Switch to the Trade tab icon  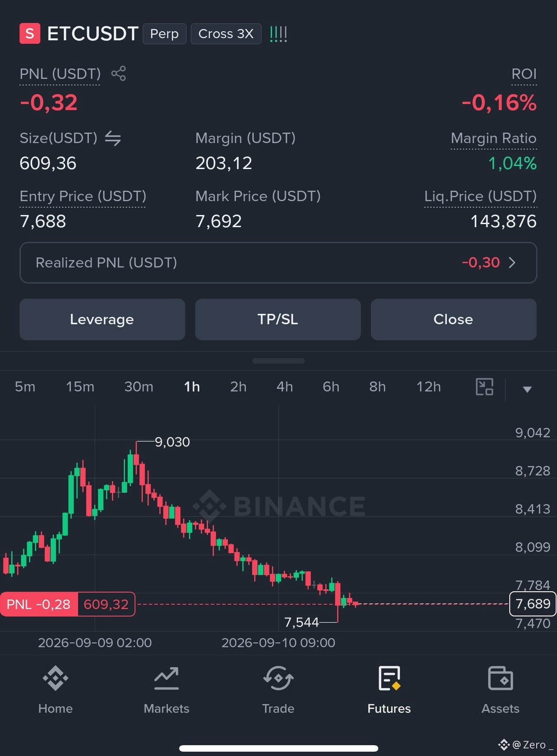(x=278, y=678)
